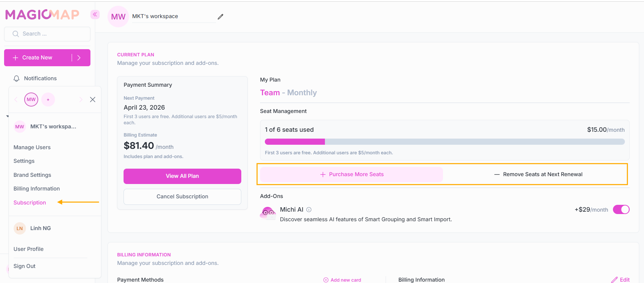This screenshot has height=283, width=644.
Task: Click the $15.00/month seat price
Action: tap(606, 130)
